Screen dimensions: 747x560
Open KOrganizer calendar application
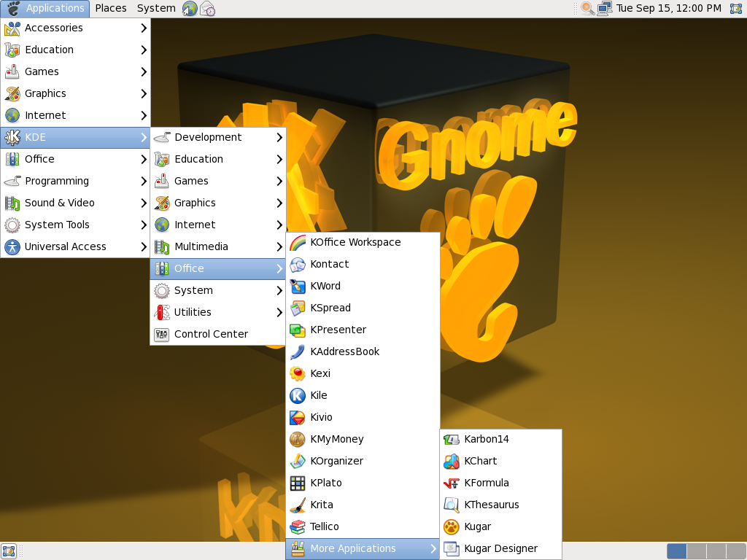(x=362, y=461)
